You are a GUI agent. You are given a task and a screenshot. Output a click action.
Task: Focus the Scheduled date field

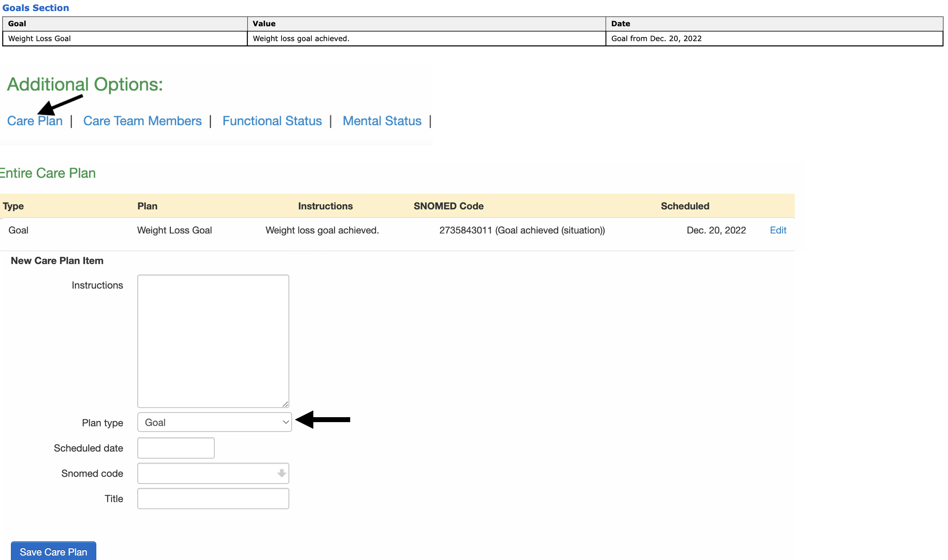pos(176,448)
